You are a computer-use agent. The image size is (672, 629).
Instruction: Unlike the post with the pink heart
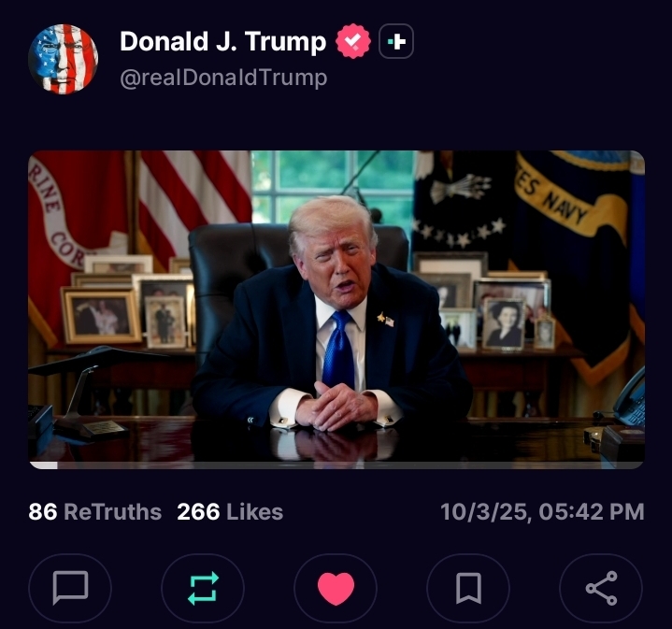(x=336, y=588)
